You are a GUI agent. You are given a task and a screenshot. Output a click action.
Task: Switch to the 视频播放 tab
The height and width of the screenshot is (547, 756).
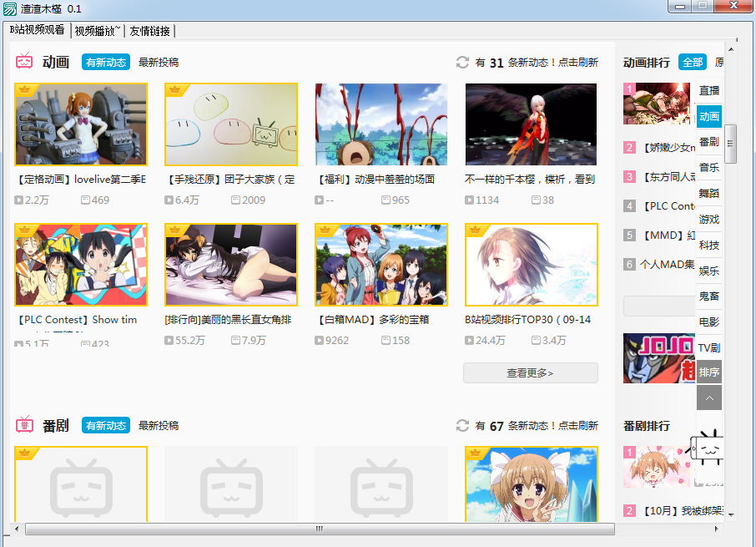98,31
